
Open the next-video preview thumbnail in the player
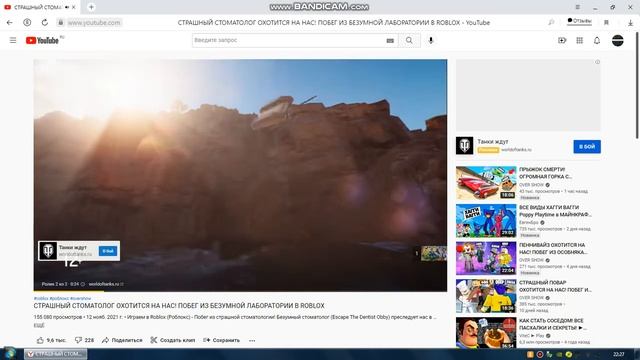click(x=434, y=253)
